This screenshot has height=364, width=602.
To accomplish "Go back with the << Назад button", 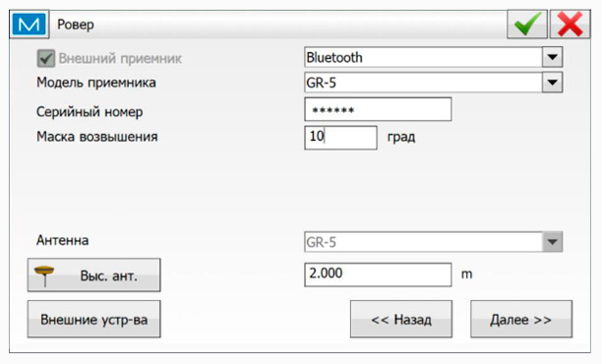I will pyautogui.click(x=401, y=319).
